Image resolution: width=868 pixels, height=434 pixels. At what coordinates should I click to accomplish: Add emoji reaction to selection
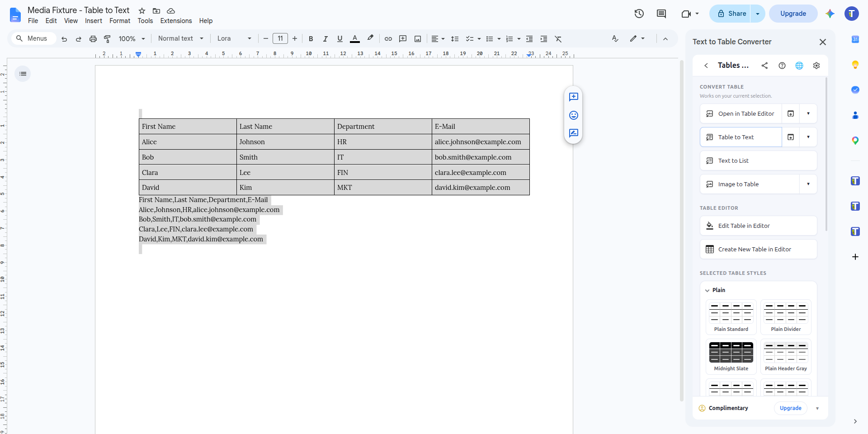pos(574,115)
